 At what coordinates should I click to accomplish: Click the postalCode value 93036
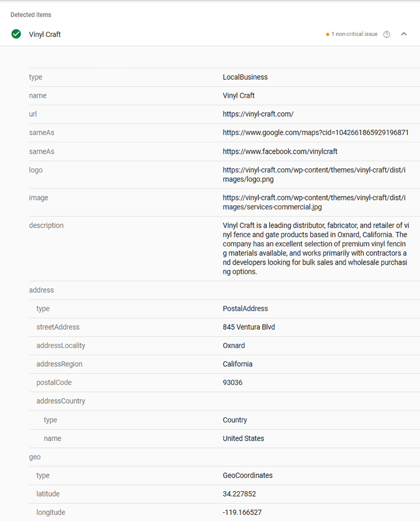pos(233,382)
